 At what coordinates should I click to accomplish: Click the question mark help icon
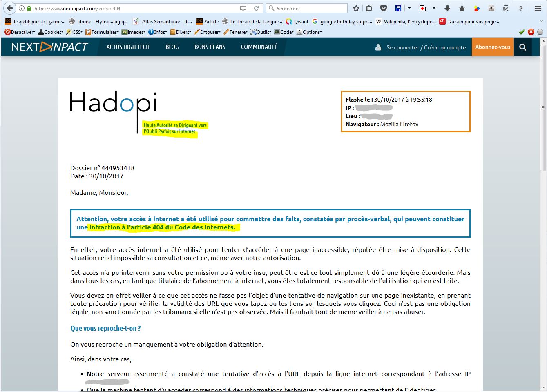(x=521, y=8)
